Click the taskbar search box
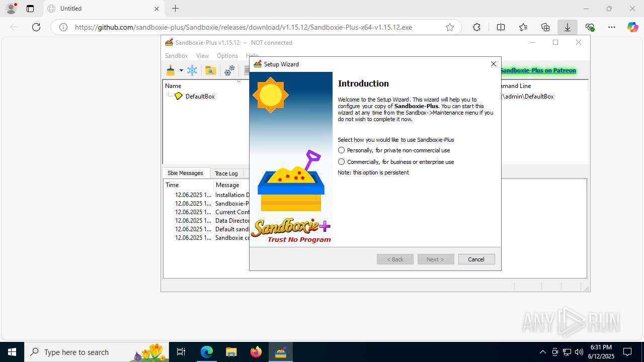644x362 pixels. tap(97, 352)
